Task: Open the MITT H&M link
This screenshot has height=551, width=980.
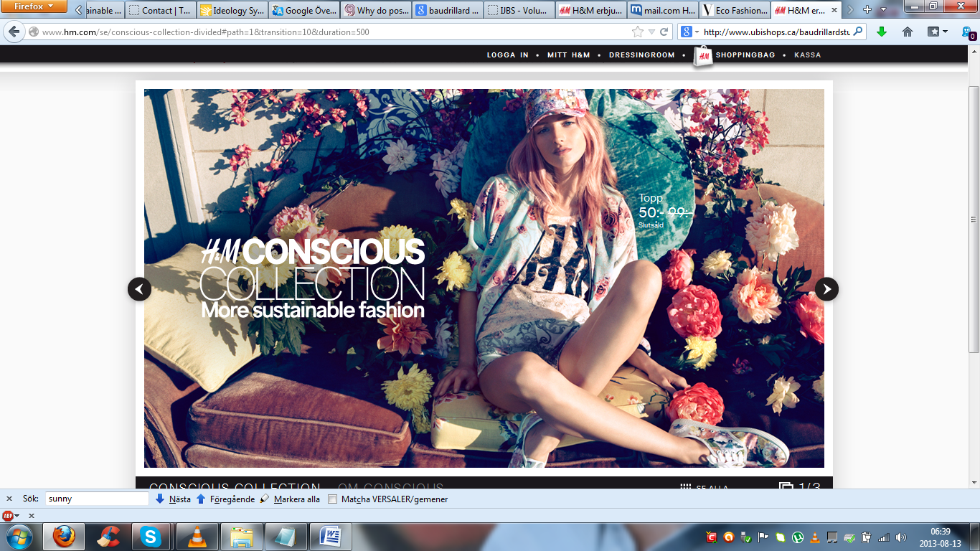Action: pyautogui.click(x=568, y=55)
